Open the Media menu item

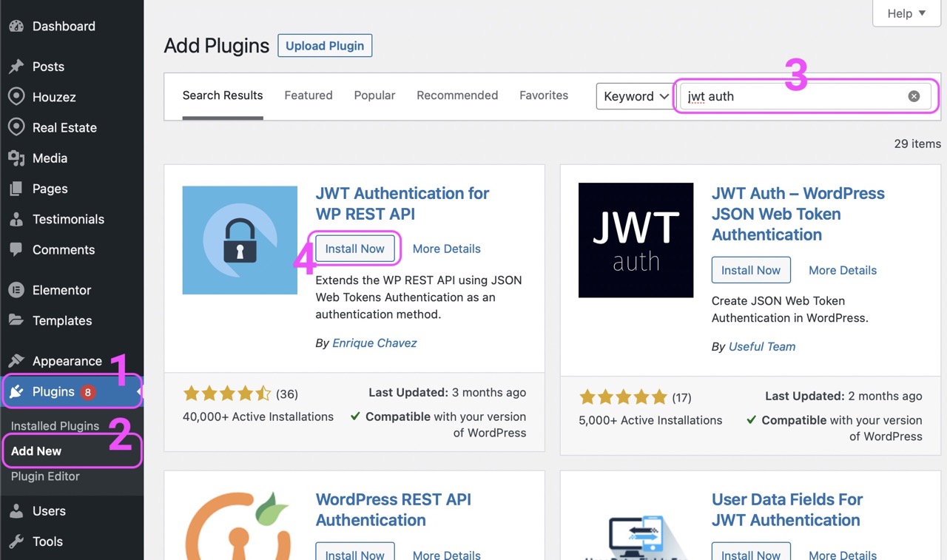[72, 158]
